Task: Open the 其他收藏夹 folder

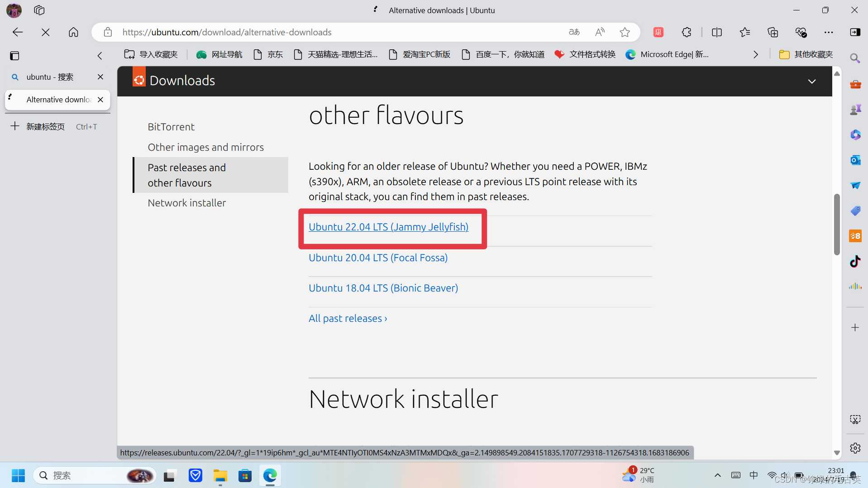Action: 806,54
